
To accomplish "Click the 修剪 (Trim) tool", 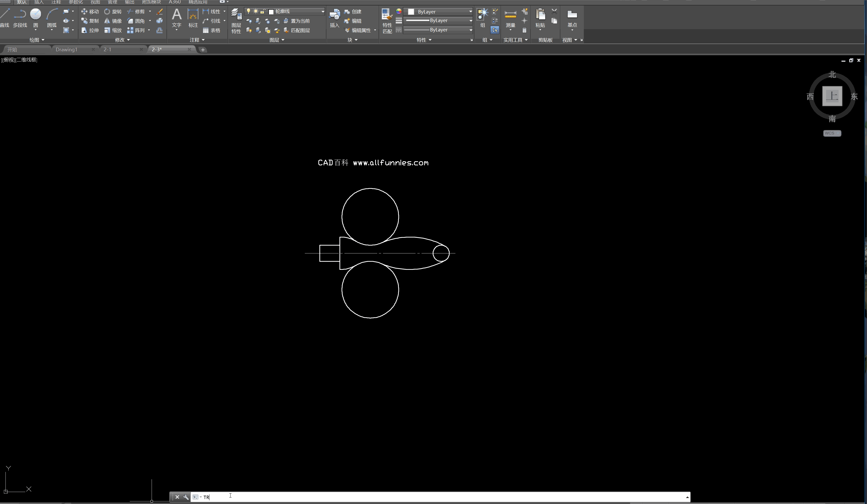I will tap(136, 11).
